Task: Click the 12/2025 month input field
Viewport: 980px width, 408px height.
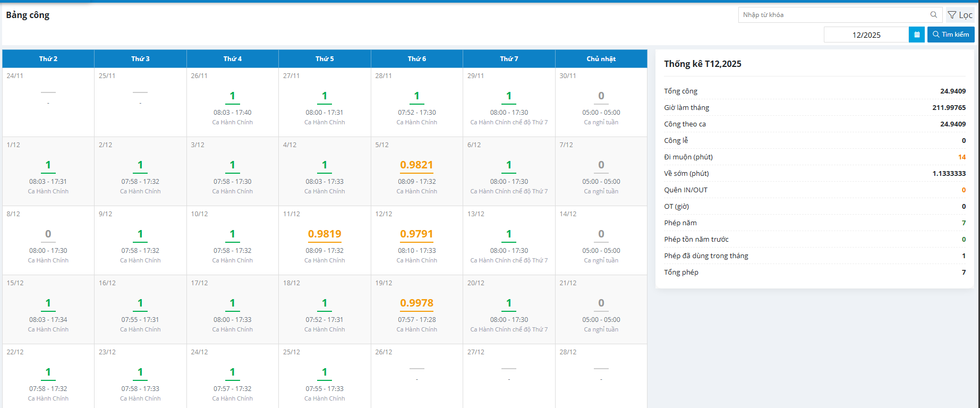Action: click(x=866, y=35)
